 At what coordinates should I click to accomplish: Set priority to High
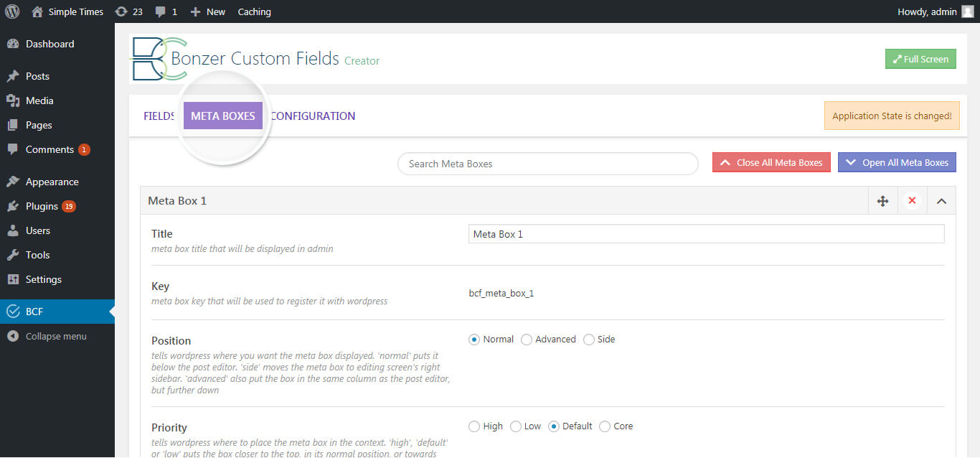(x=474, y=426)
